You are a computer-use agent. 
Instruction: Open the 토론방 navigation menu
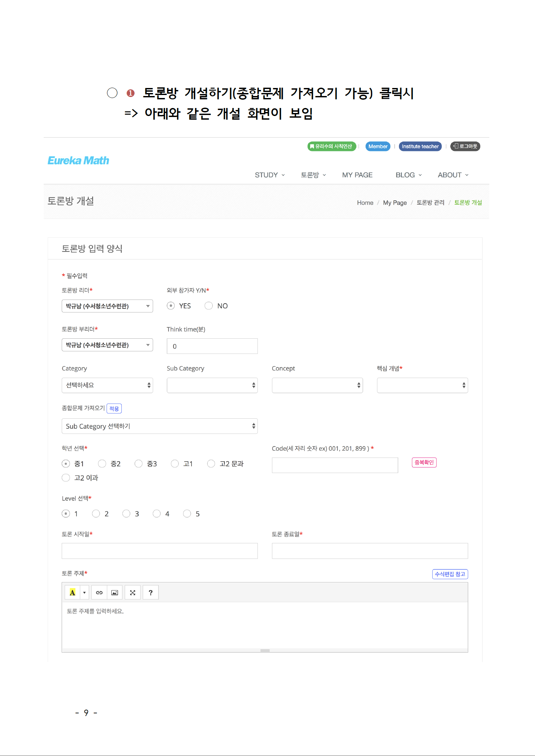[x=313, y=175]
